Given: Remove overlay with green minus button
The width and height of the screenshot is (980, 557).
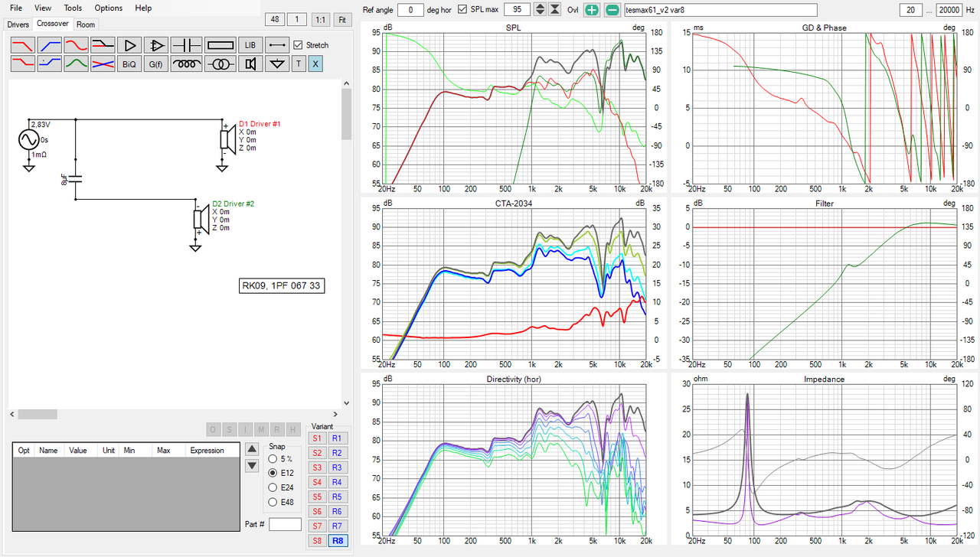Looking at the screenshot, I should (x=612, y=10).
